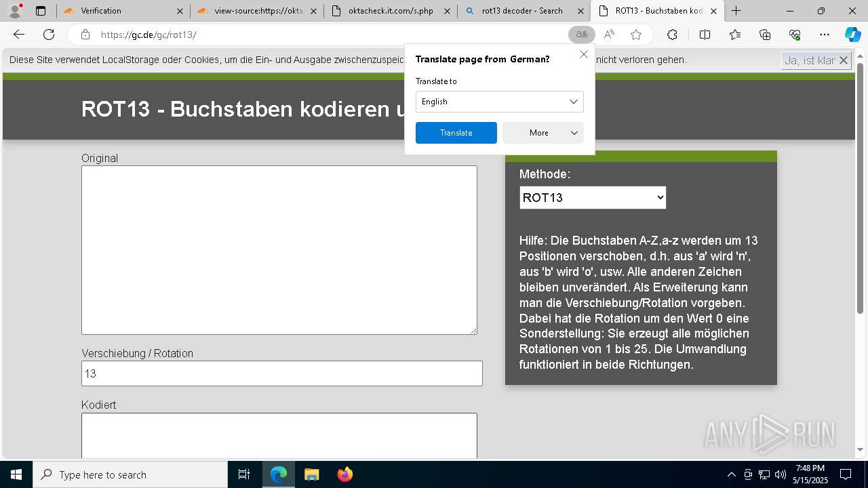Click the Original label text
Viewport: 868px width, 488px height.
click(100, 158)
